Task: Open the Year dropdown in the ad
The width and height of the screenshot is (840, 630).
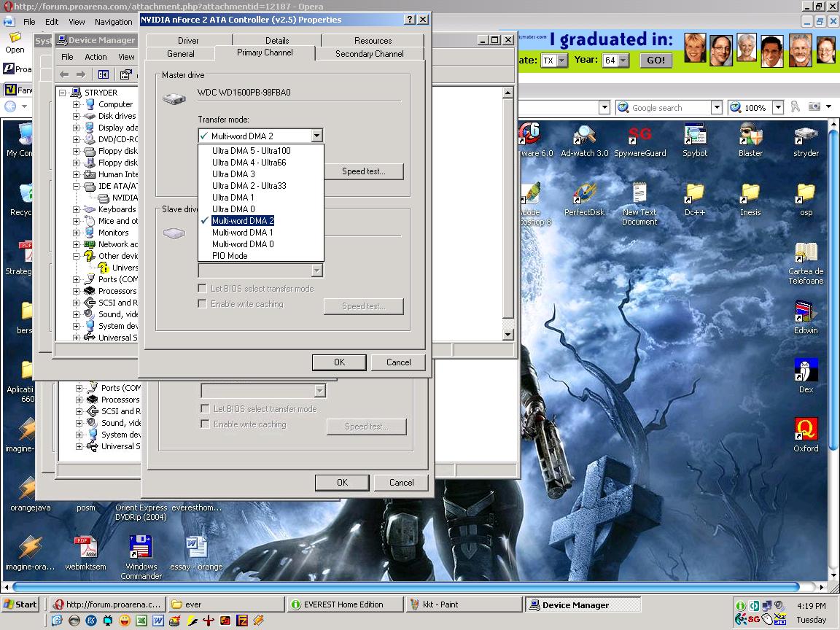Action: pyautogui.click(x=623, y=61)
